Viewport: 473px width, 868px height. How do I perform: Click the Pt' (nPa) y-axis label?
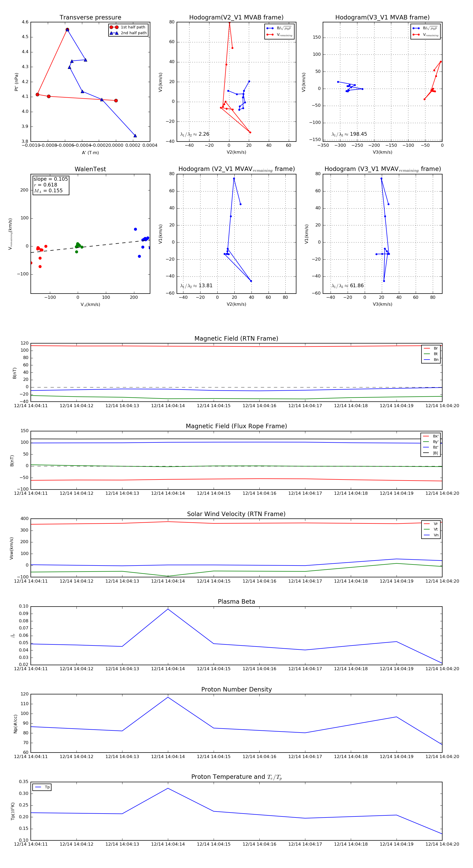[x=16, y=82]
